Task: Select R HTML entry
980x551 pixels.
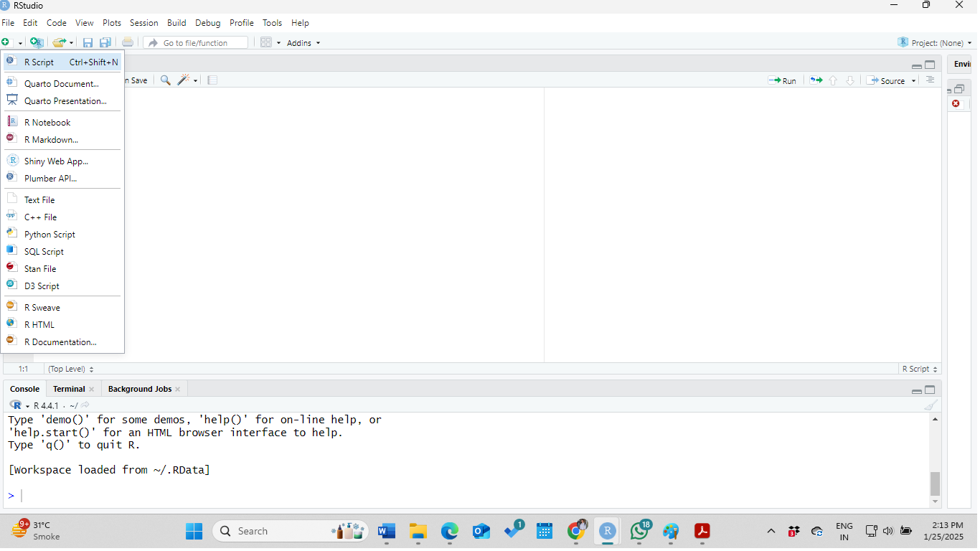Action: [x=63, y=325]
